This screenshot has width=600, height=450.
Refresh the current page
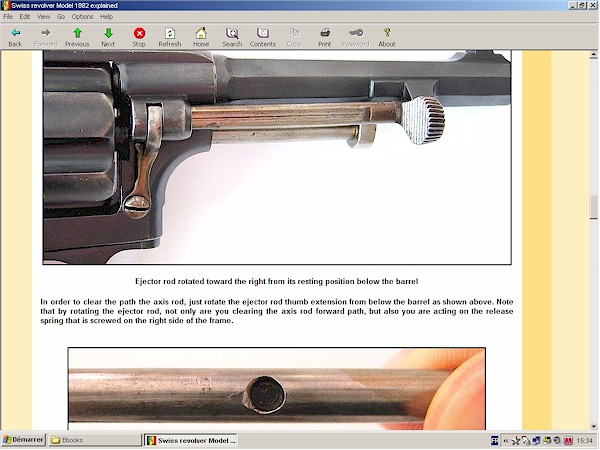point(170,38)
